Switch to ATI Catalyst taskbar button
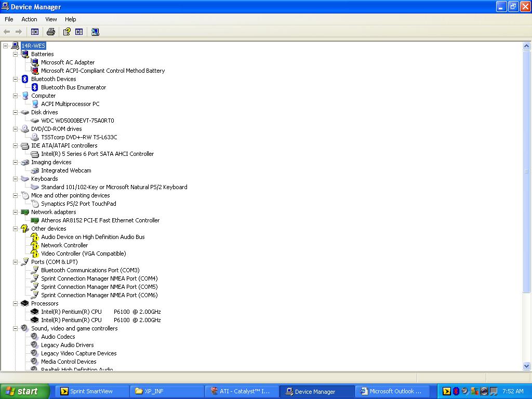 (242, 391)
